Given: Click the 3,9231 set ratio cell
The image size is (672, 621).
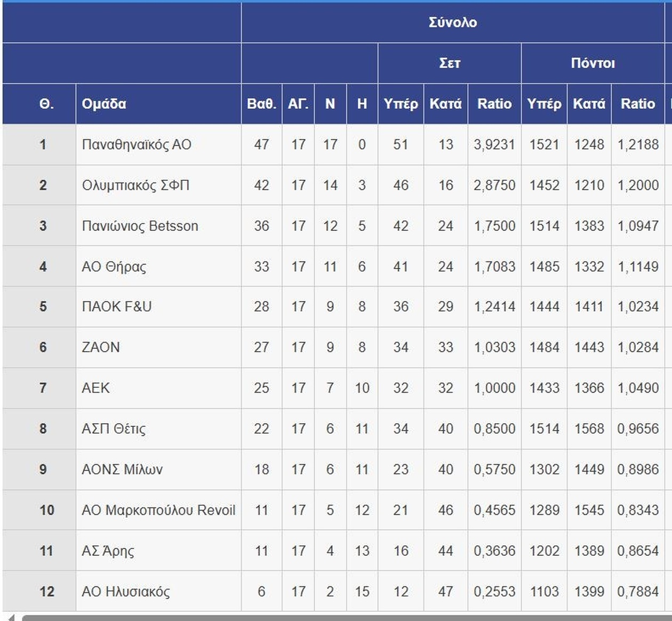Looking at the screenshot, I should click(494, 145).
